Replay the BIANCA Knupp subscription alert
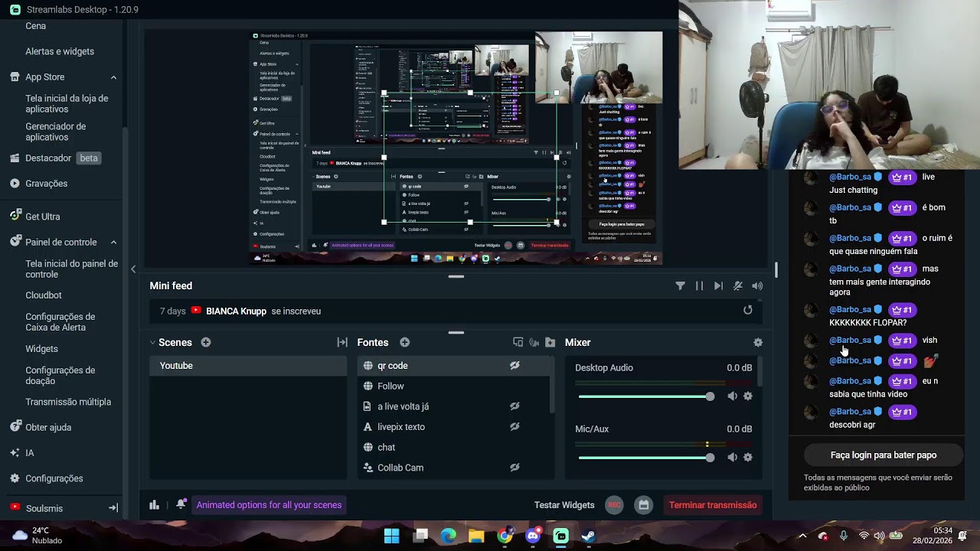The height and width of the screenshot is (551, 980). [748, 310]
